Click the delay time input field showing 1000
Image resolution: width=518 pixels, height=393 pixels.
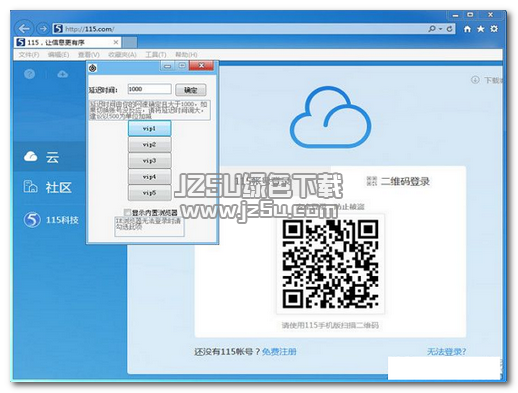pos(149,89)
